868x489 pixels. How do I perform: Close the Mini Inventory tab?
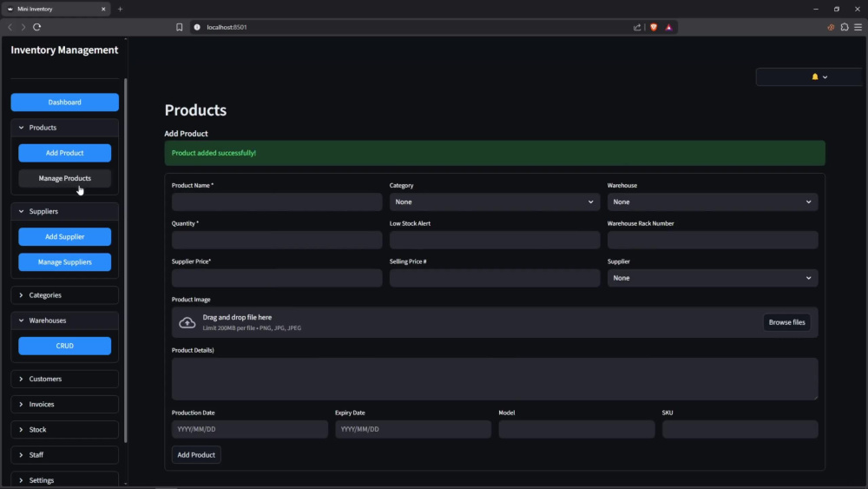[103, 9]
